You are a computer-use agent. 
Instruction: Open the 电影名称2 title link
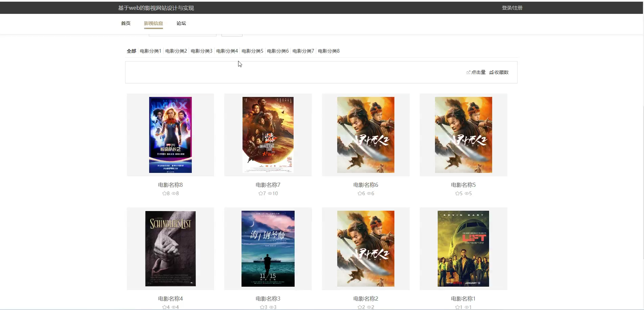click(x=366, y=299)
